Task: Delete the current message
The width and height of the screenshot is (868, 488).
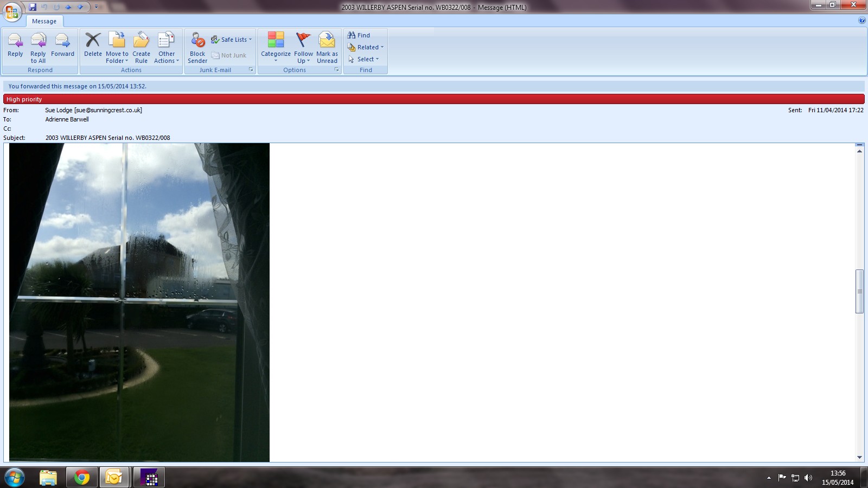Action: pyautogui.click(x=93, y=41)
